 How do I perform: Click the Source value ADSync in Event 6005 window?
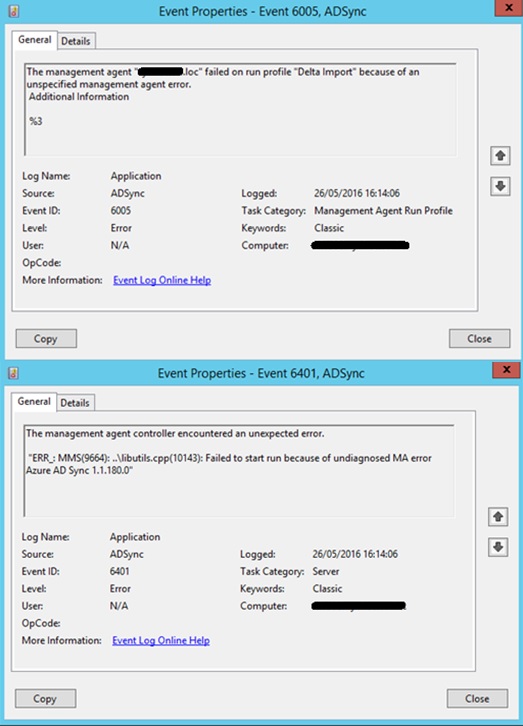click(x=127, y=193)
